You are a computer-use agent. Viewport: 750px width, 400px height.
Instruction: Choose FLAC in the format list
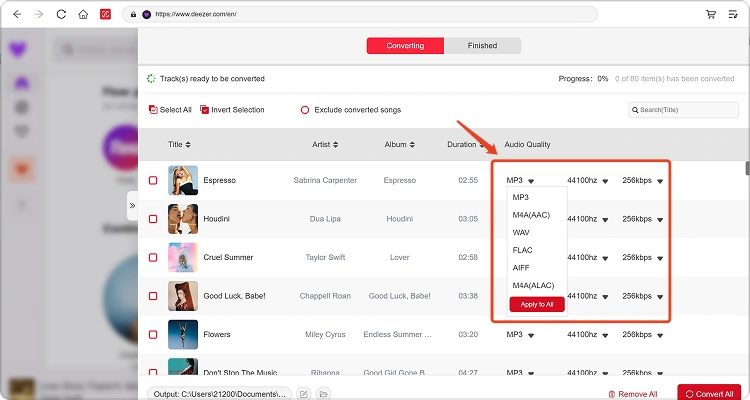522,250
